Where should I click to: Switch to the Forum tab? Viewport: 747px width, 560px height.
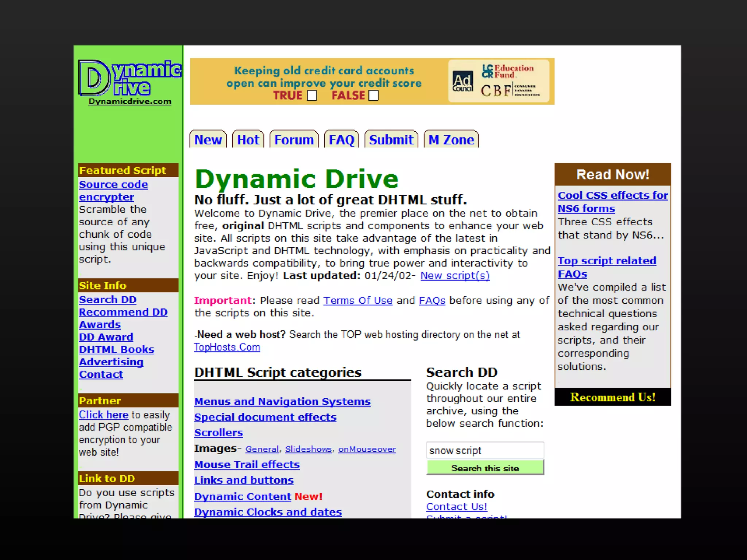pos(294,140)
